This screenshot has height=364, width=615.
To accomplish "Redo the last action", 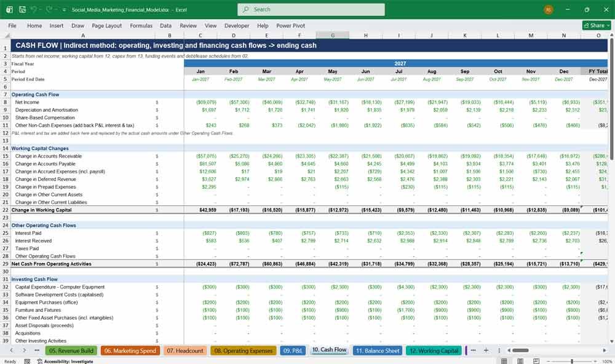I will [49, 9].
